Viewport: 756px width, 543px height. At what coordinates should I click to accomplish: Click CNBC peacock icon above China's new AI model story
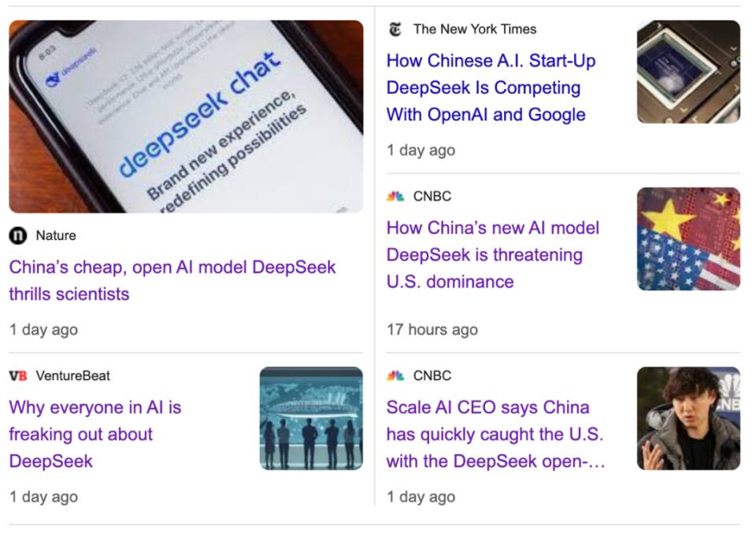395,196
